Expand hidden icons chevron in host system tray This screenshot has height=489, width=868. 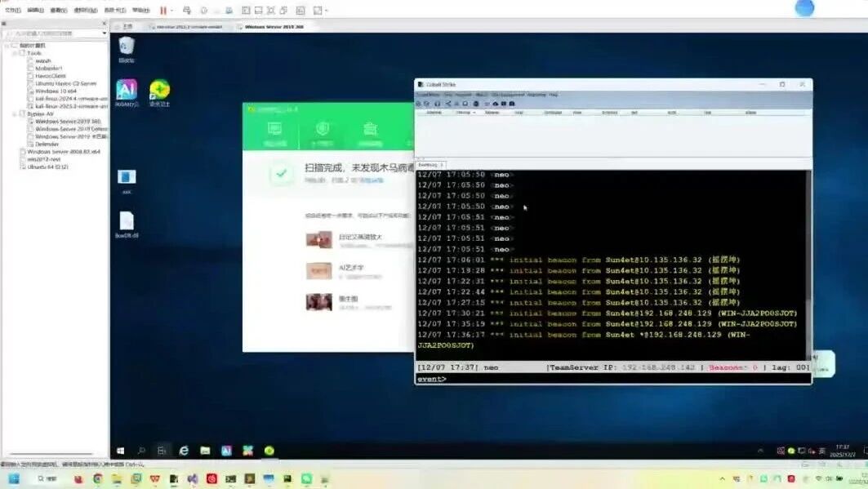[722, 478]
